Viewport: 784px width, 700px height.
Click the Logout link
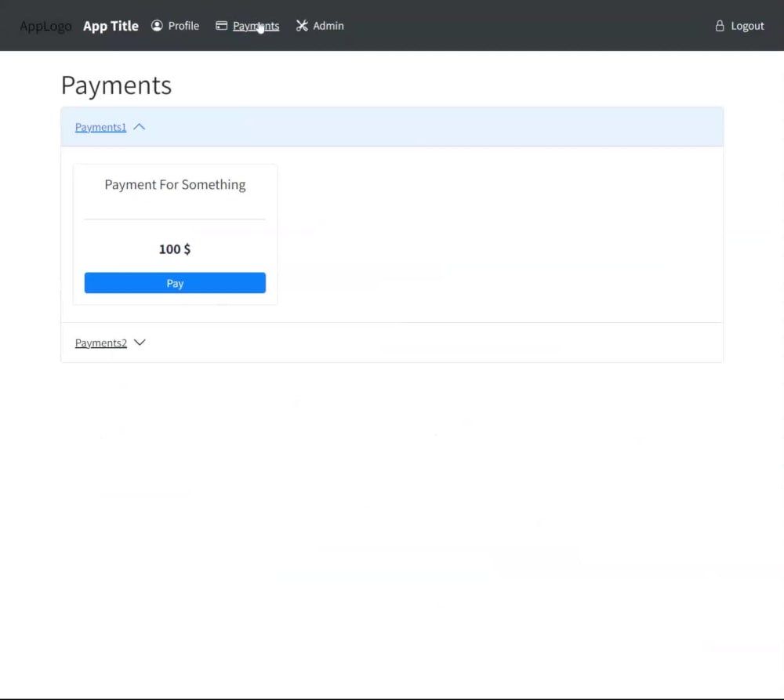click(747, 26)
